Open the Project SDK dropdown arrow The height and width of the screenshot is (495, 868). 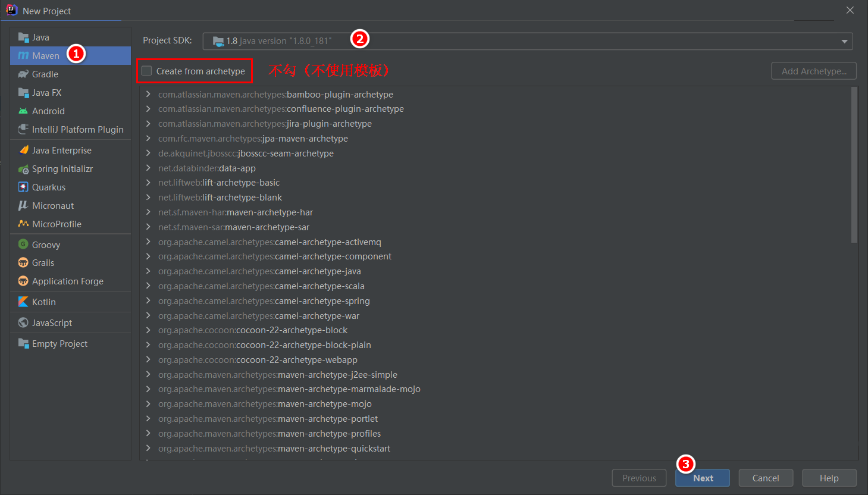[844, 42]
